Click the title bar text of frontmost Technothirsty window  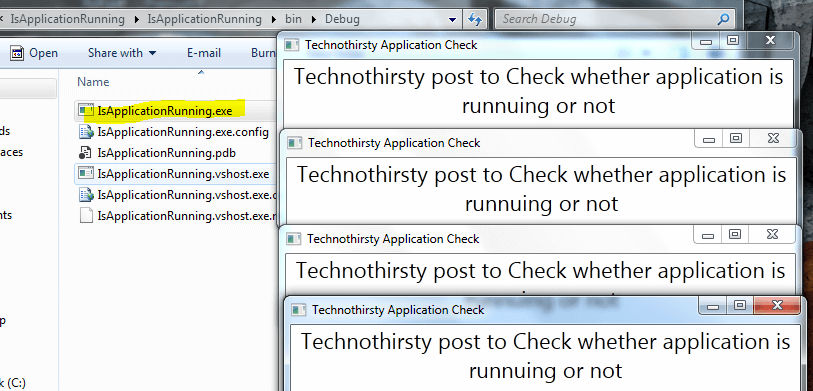pyautogui.click(x=398, y=310)
